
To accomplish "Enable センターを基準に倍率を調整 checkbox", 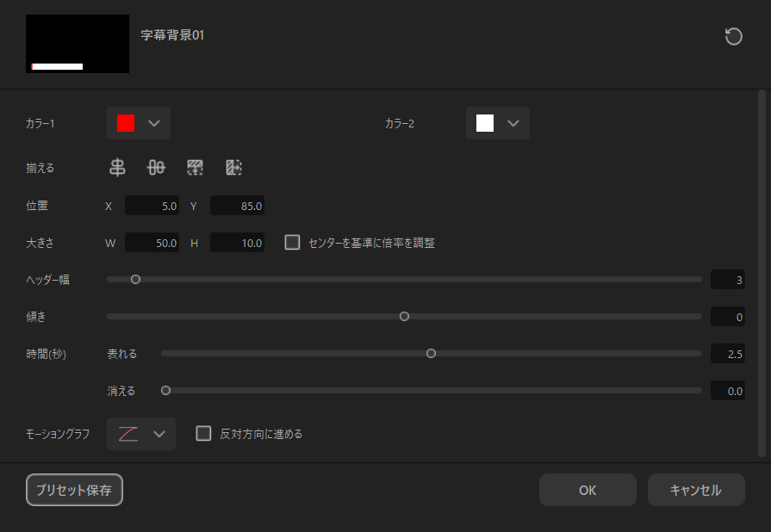I will (x=293, y=243).
